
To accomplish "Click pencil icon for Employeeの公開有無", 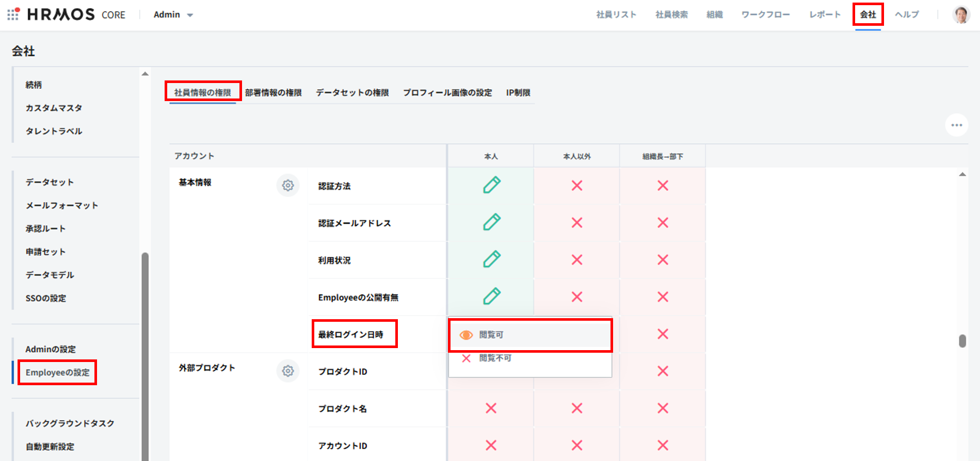I will tap(491, 297).
